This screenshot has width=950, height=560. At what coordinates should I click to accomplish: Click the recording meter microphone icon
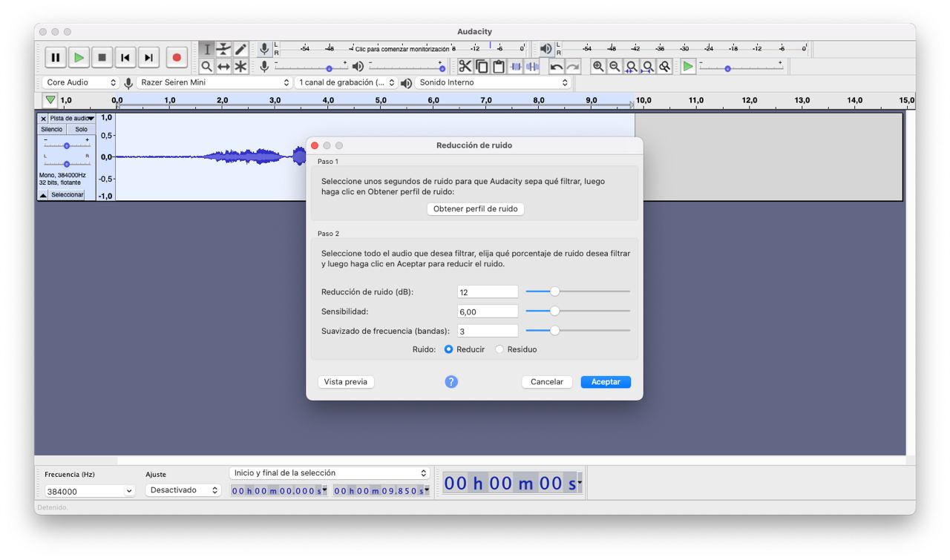(x=264, y=49)
